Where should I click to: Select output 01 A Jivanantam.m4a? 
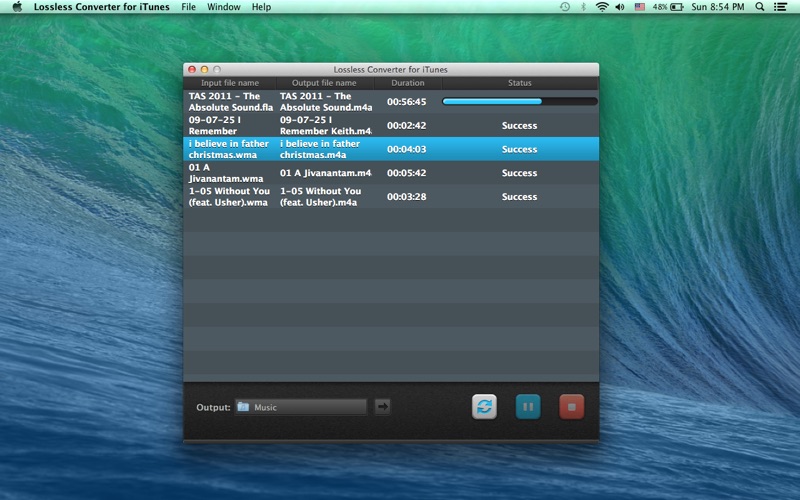(326, 173)
